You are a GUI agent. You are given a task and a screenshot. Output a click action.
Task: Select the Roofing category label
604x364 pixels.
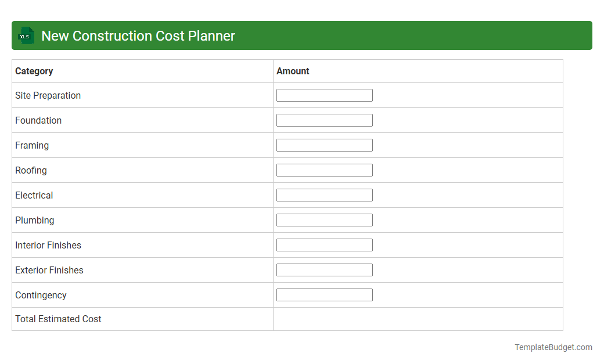31,170
